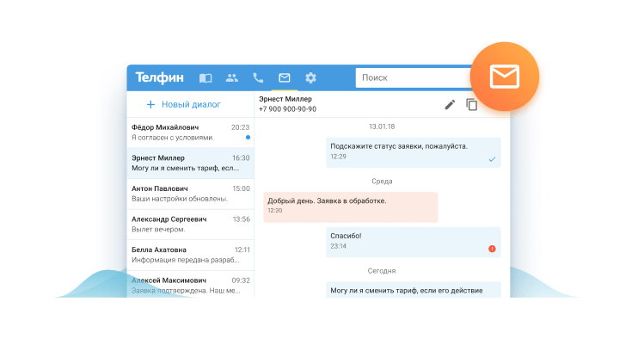Viewport: 644px width, 339px height.
Task: Click the red error icon on Спасибо! message
Action: tap(492, 249)
